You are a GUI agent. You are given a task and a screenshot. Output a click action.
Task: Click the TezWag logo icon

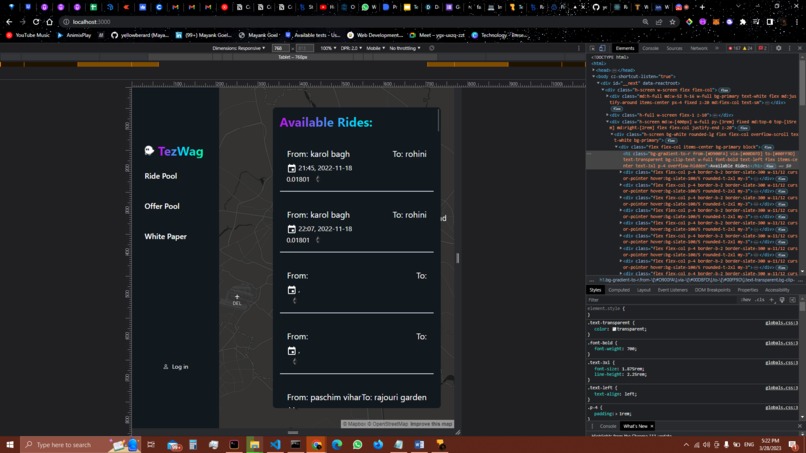[x=149, y=150]
